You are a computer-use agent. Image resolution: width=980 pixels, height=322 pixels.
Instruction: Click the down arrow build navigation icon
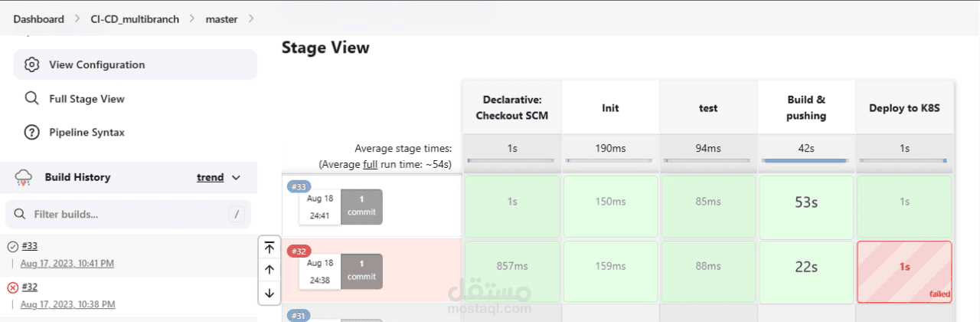[269, 292]
